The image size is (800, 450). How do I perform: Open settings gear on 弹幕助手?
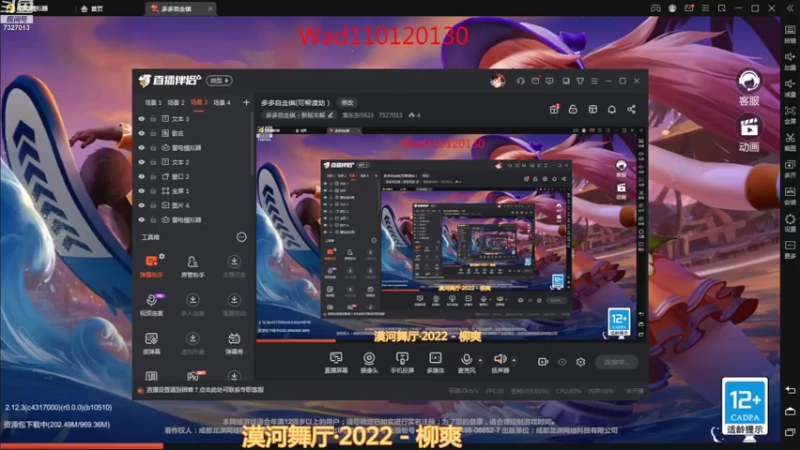pyautogui.click(x=162, y=256)
